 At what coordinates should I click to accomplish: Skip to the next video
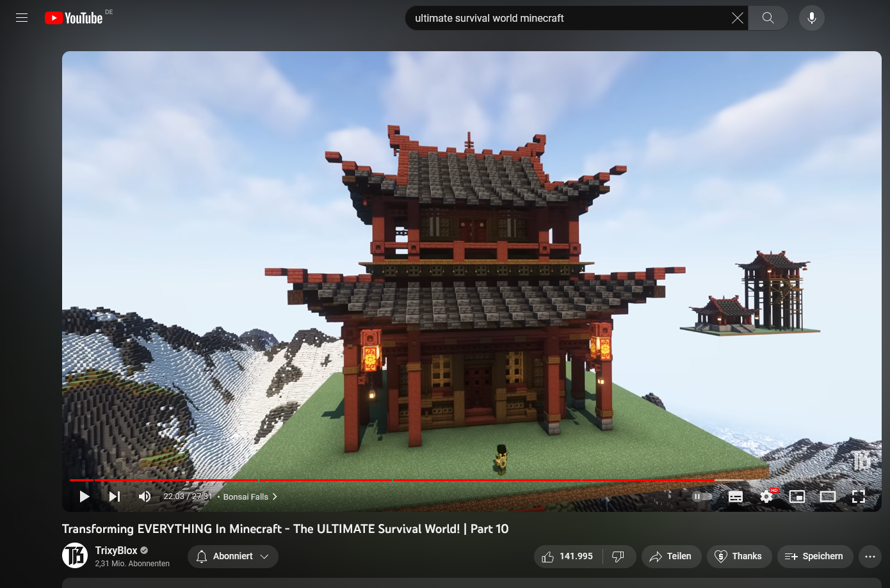[x=115, y=497]
